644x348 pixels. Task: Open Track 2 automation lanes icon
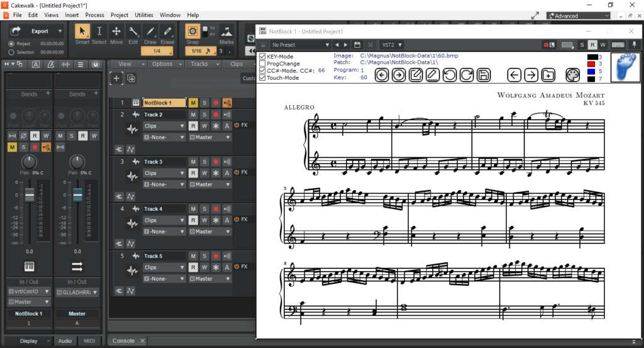pyautogui.click(x=131, y=150)
